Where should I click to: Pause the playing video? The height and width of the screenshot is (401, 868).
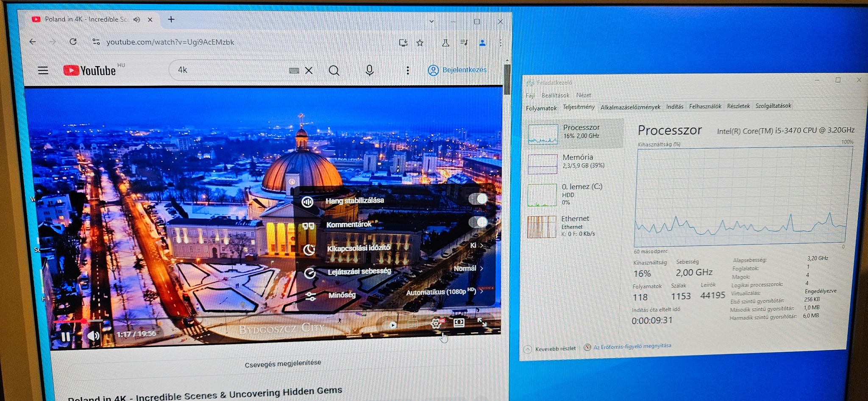pos(66,337)
